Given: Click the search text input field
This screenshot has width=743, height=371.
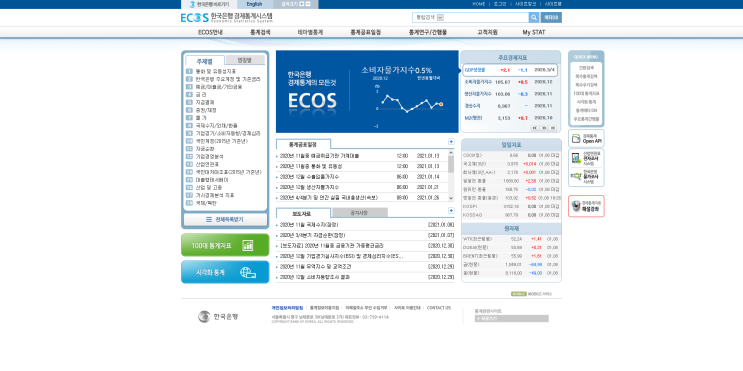Looking at the screenshot, I should tap(486, 18).
